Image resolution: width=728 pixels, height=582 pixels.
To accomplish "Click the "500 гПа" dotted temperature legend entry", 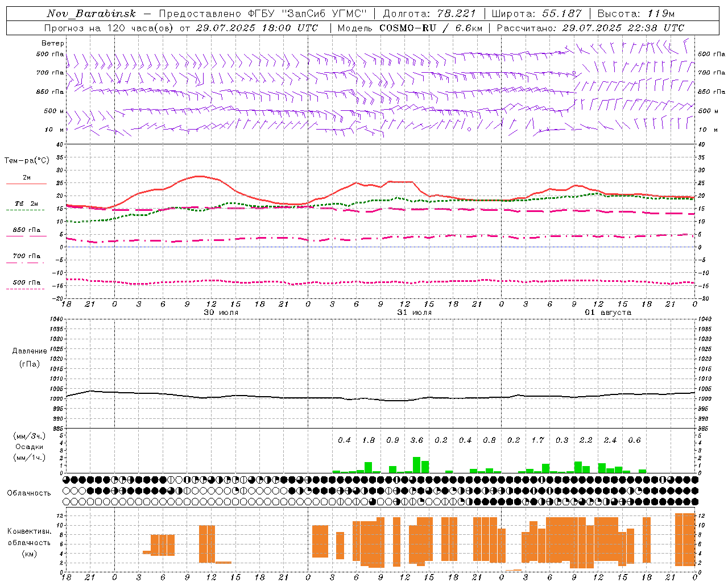I will click(x=26, y=282).
